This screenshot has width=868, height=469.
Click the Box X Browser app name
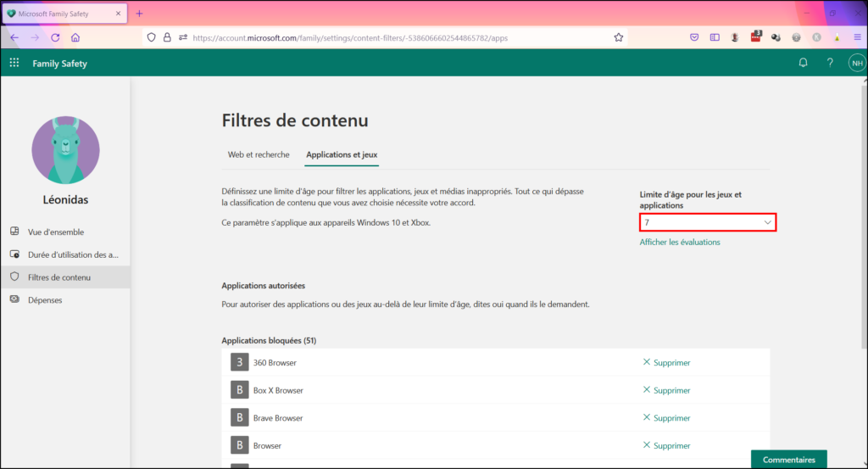(278, 390)
